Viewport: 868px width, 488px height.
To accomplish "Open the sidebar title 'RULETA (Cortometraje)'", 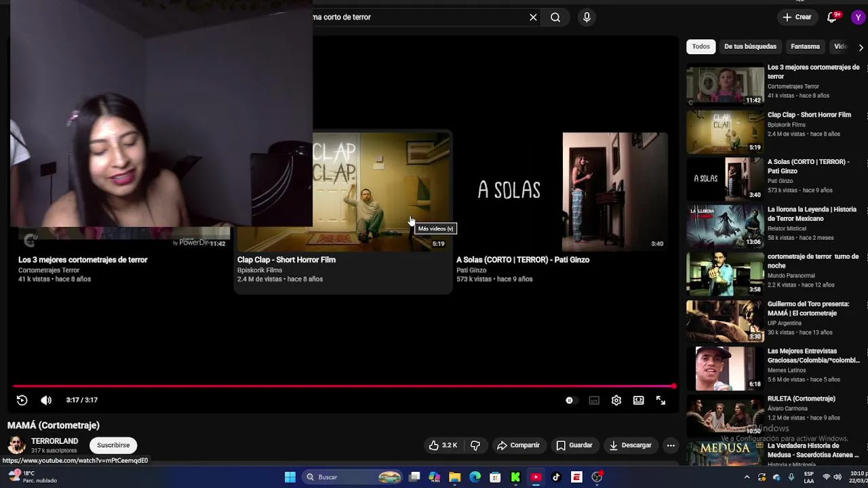I will [x=801, y=399].
